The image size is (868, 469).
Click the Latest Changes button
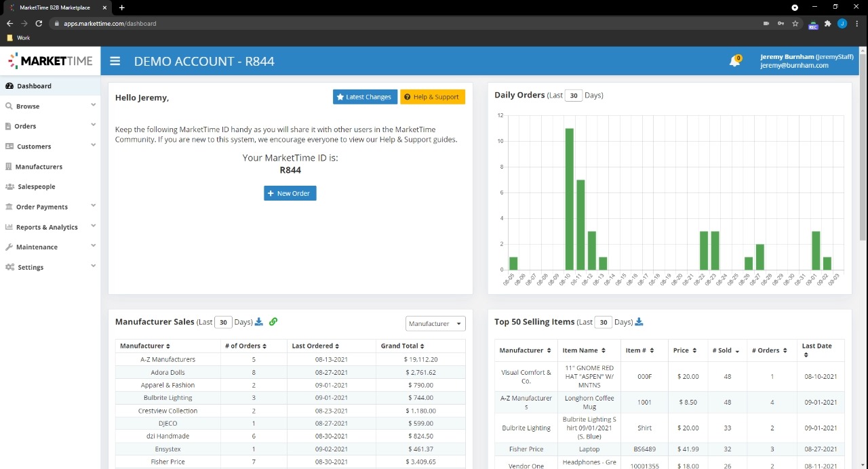(x=365, y=97)
